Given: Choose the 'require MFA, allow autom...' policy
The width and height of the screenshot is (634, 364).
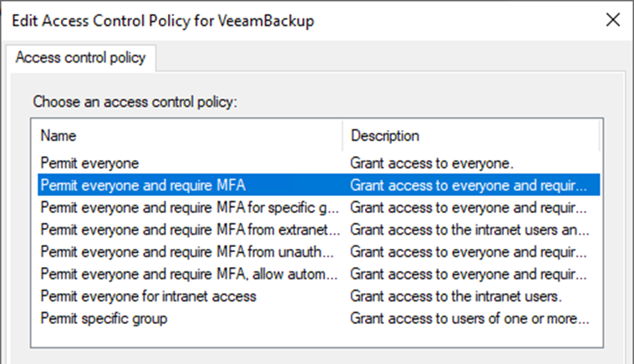Looking at the screenshot, I should tap(190, 274).
